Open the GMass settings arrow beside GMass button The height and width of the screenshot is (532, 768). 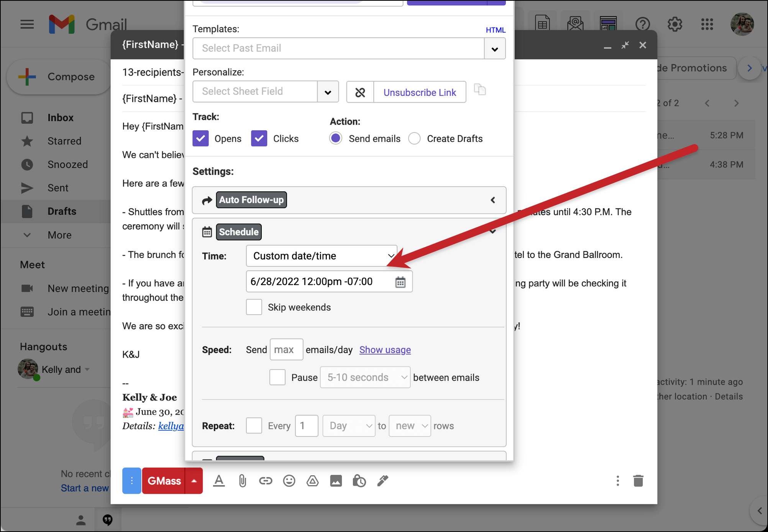194,481
